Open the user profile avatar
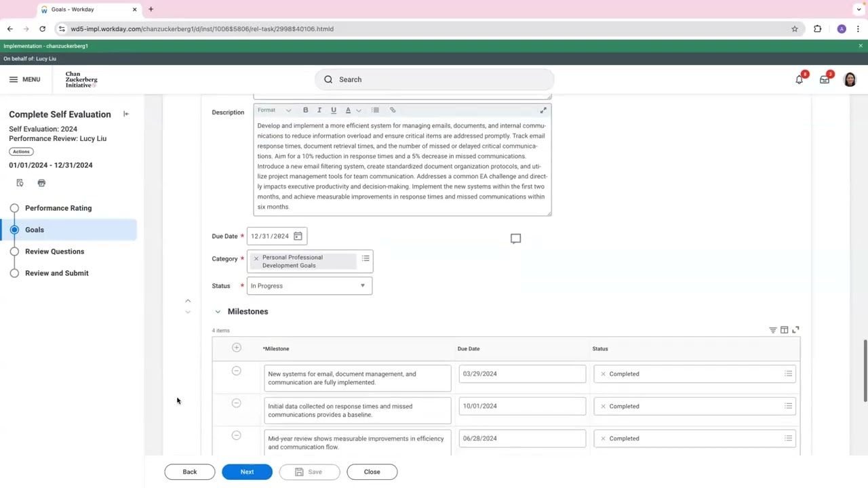This screenshot has width=868, height=488. click(850, 79)
